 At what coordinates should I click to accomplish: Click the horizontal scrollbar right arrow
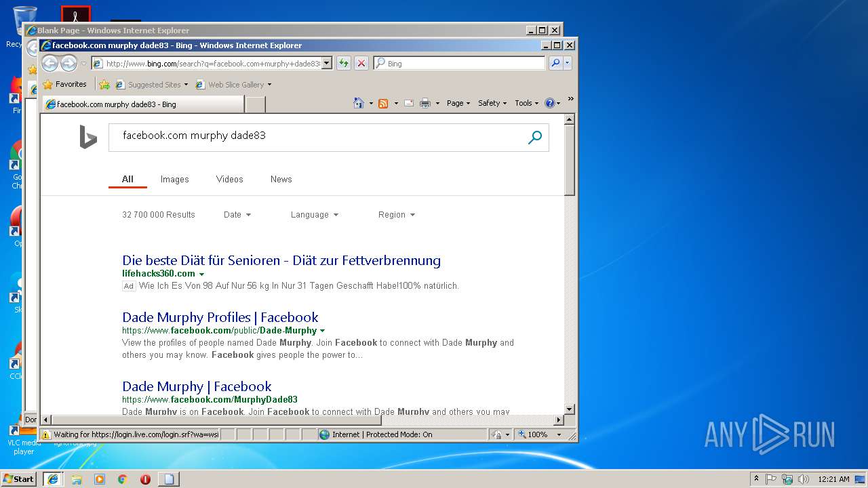tap(559, 420)
